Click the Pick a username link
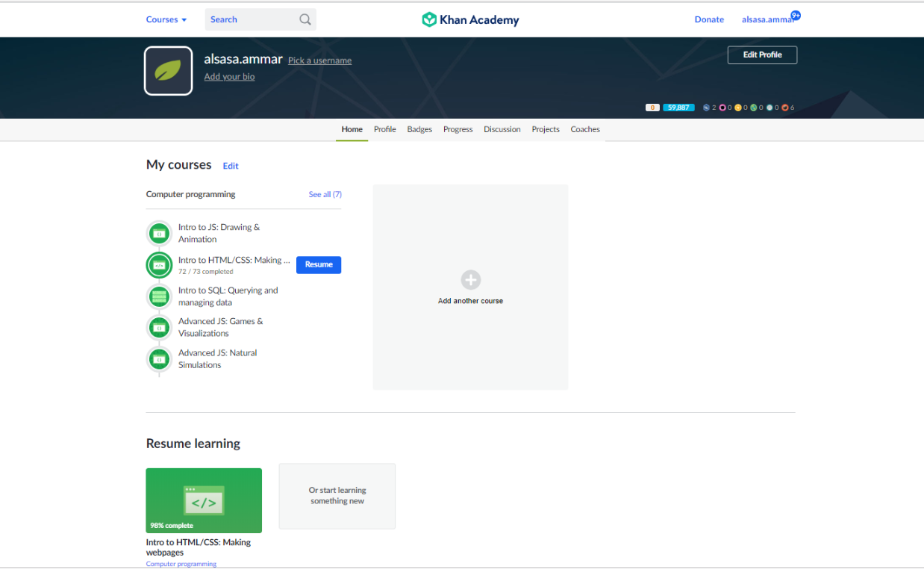Screen dimensions: 924x569 pos(319,60)
